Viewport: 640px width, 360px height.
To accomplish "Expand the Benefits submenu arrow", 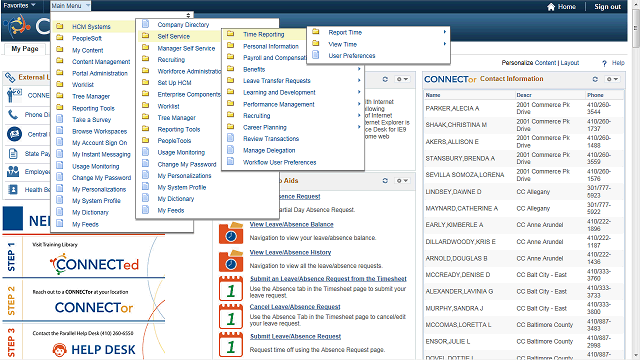I will 359,69.
